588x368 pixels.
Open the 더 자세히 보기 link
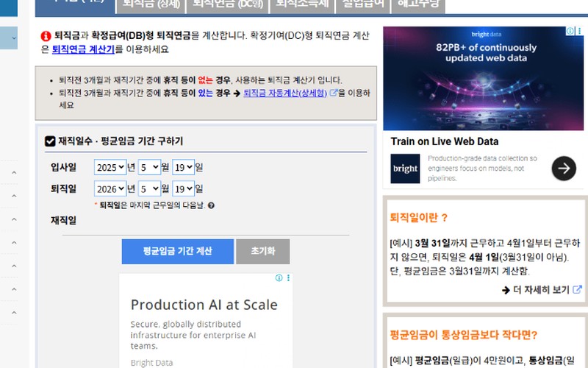(541, 290)
